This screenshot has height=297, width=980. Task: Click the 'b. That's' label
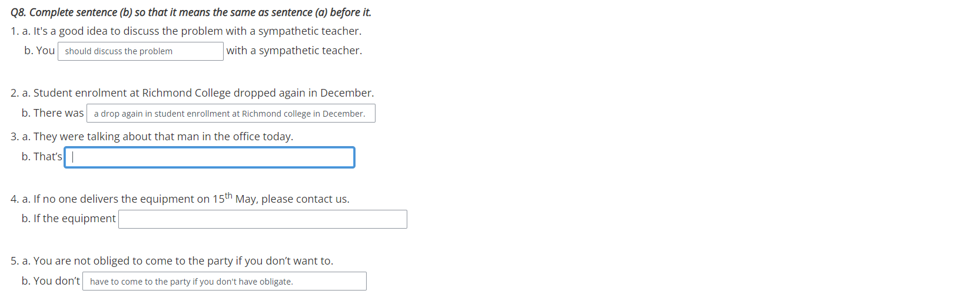(x=42, y=157)
